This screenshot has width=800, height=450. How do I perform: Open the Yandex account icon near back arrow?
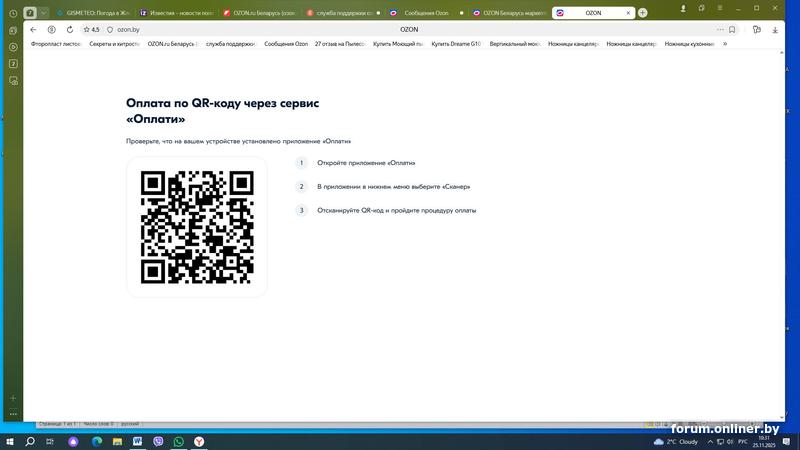tap(52, 30)
